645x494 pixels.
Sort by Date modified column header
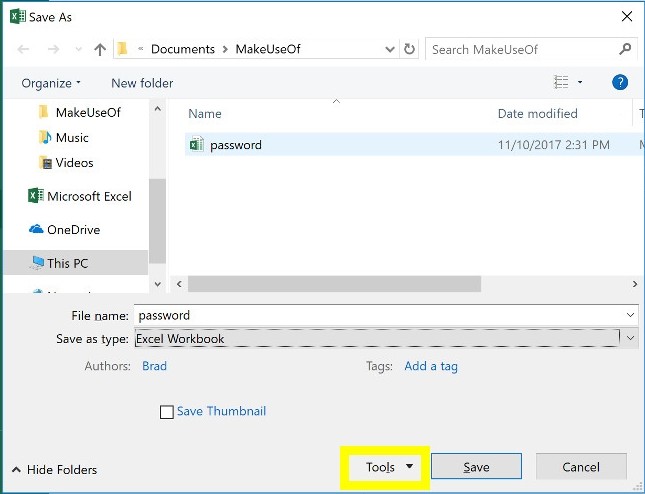[x=537, y=114]
